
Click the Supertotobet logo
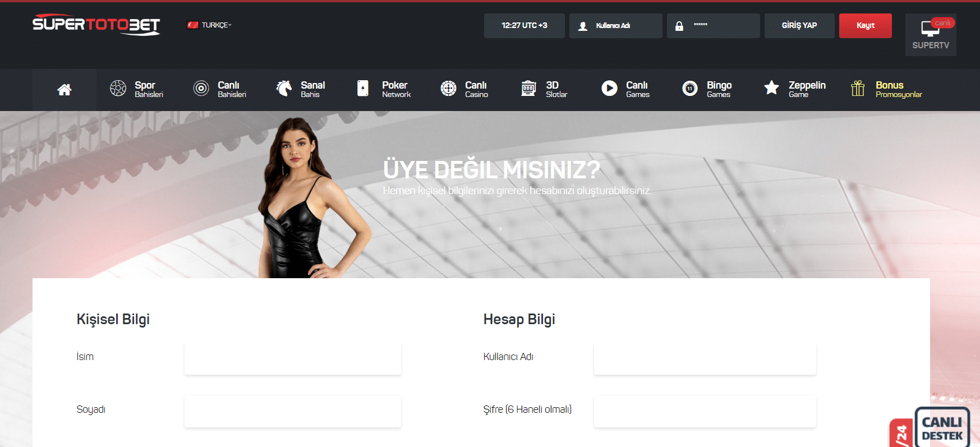(96, 25)
